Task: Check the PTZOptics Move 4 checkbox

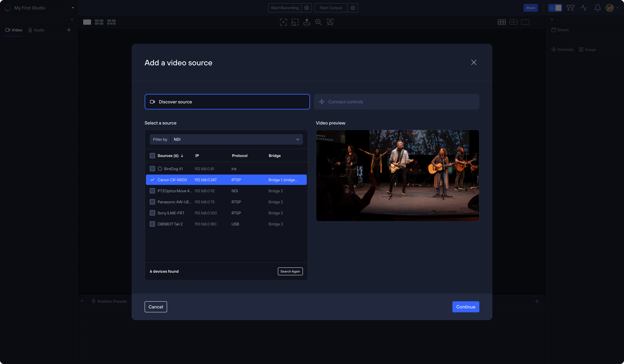Action: (152, 191)
